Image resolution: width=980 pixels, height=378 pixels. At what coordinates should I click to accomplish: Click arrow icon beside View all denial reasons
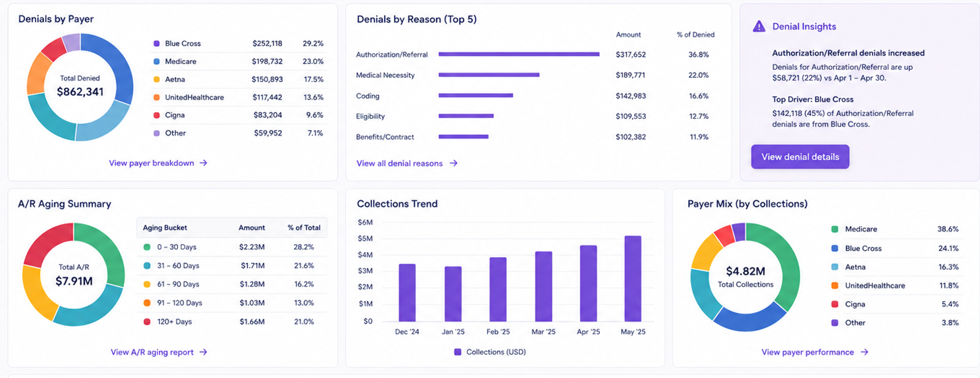(x=454, y=163)
